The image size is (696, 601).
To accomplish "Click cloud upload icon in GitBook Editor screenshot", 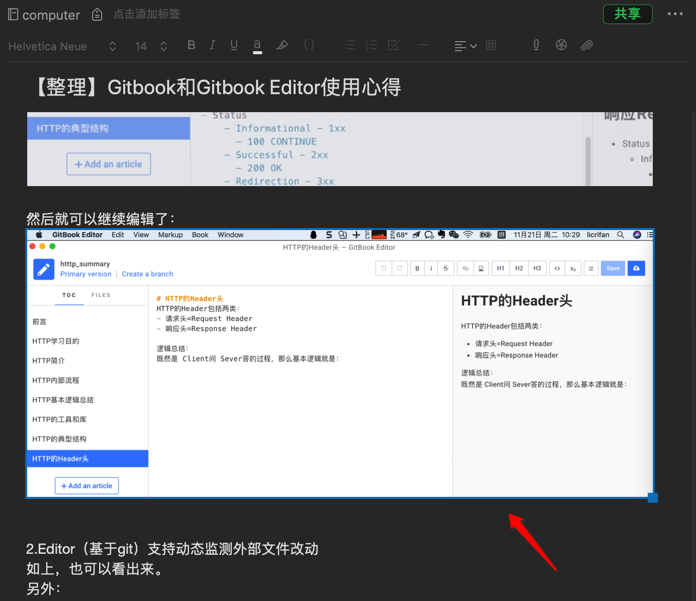I will click(x=636, y=268).
